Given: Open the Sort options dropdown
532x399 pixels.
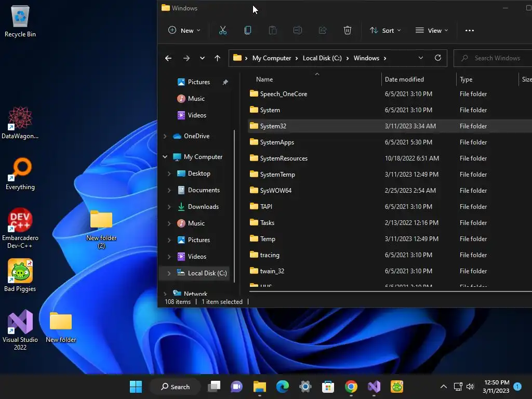Looking at the screenshot, I should [385, 31].
